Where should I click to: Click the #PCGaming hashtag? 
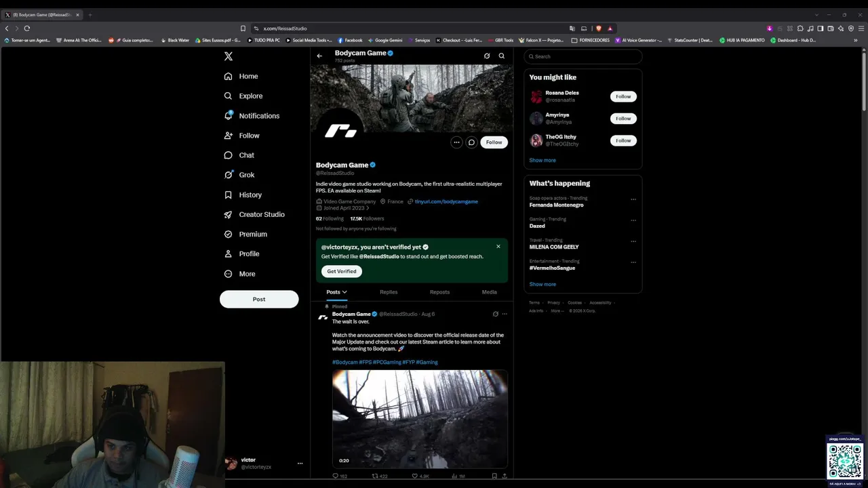point(387,362)
